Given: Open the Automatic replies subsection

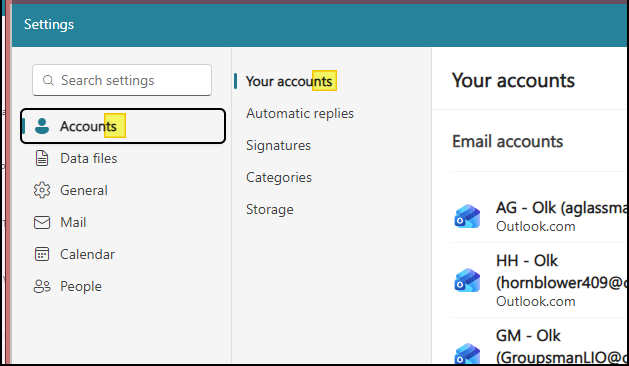Looking at the screenshot, I should (x=300, y=113).
